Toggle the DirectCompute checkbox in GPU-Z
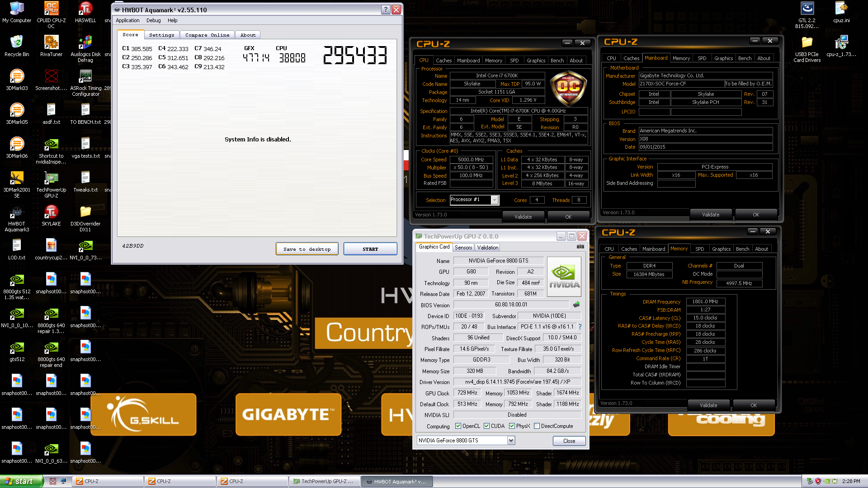Viewport: 868px width, 488px height. (537, 426)
